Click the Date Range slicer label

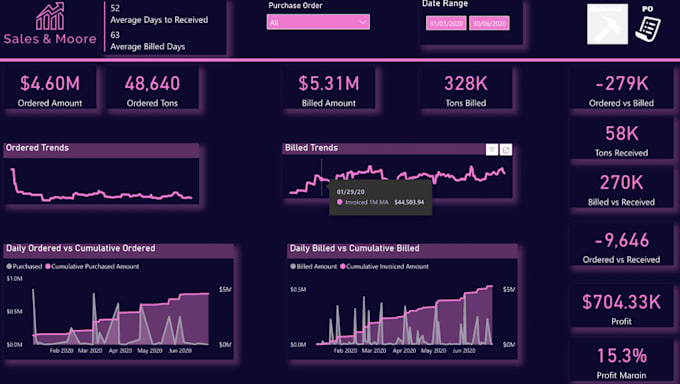point(445,4)
